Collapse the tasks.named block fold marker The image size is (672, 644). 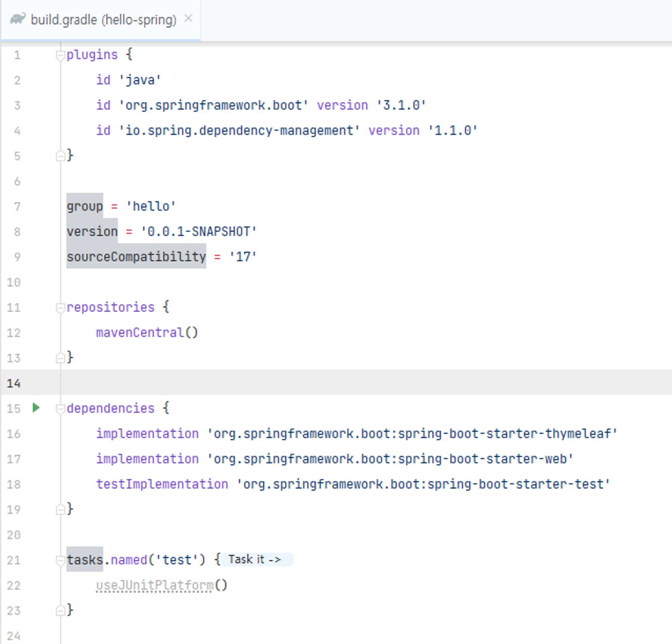(x=60, y=560)
